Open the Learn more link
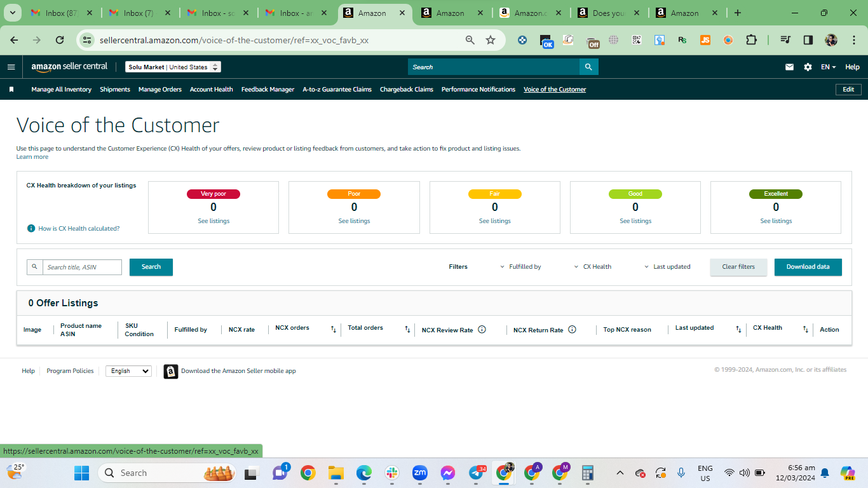 coord(32,157)
